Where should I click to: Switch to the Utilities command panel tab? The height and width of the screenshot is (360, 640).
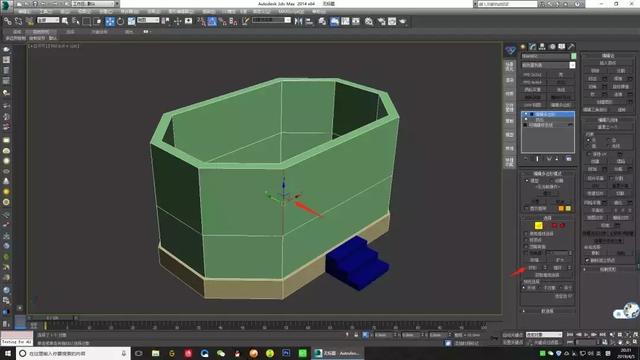click(571, 47)
